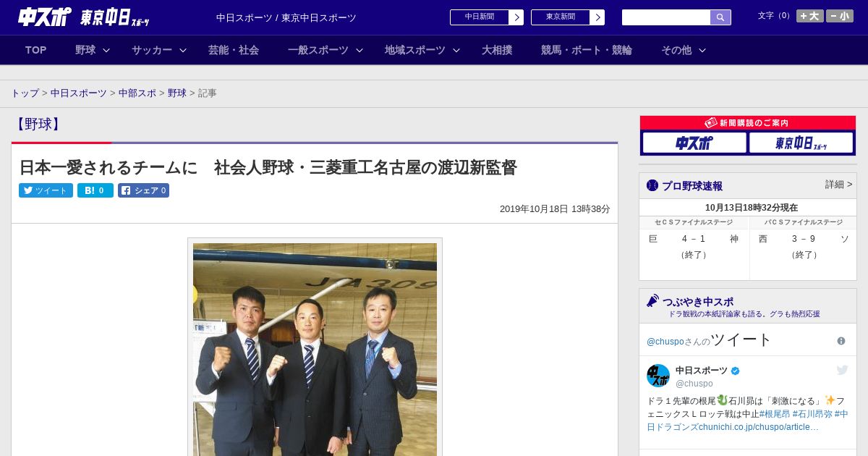The width and height of the screenshot is (868, 456).
Task: Click the article headline text
Action: point(268,167)
